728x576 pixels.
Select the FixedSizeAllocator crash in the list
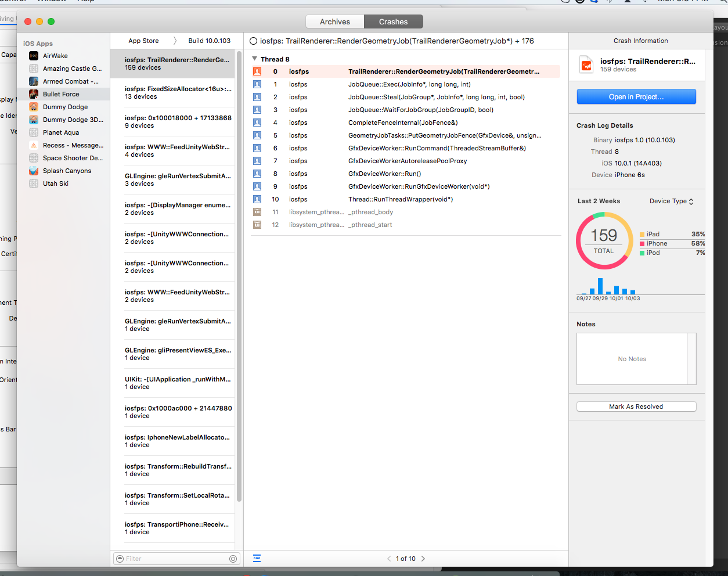(x=177, y=93)
